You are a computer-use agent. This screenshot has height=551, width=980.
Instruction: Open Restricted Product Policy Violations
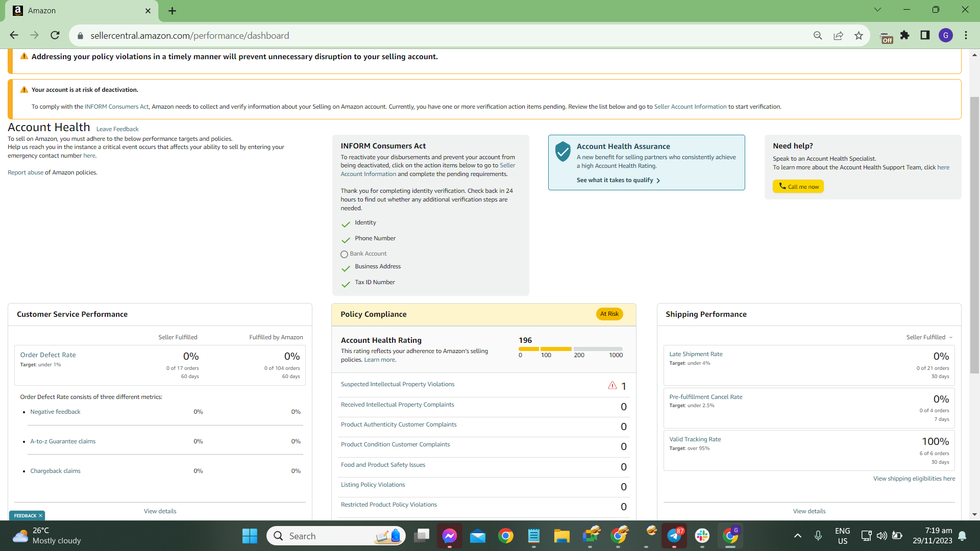point(389,505)
